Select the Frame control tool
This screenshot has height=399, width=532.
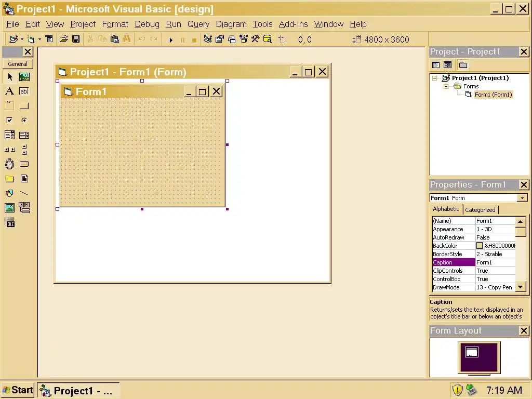point(10,106)
